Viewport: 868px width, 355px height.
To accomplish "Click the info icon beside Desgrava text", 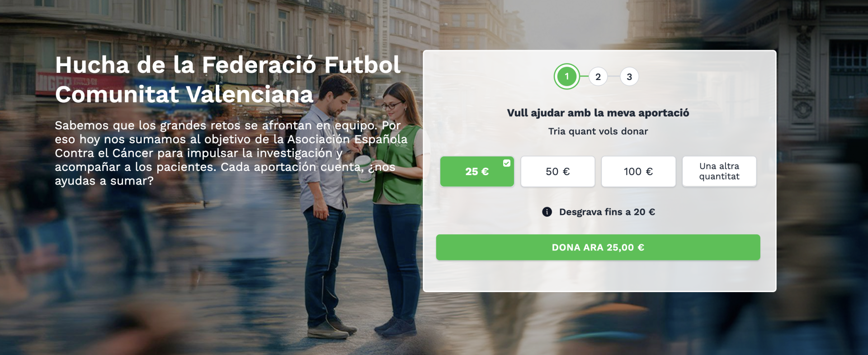I will [547, 212].
